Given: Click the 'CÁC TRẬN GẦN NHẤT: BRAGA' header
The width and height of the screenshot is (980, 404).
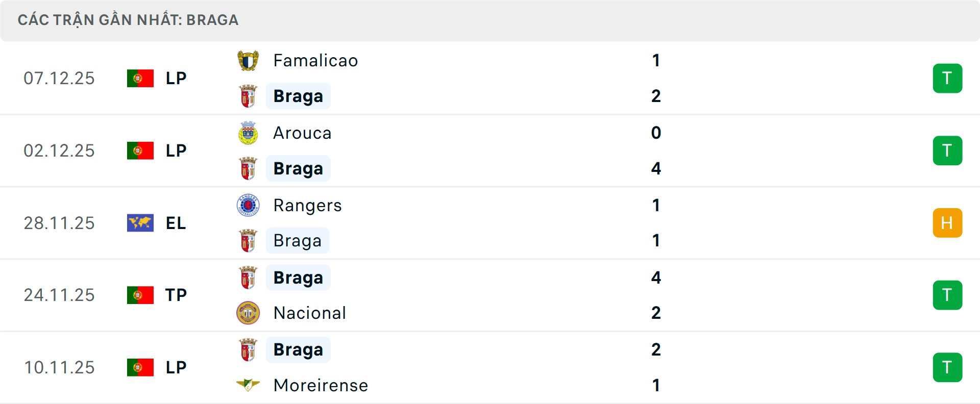Looking at the screenshot, I should [128, 20].
